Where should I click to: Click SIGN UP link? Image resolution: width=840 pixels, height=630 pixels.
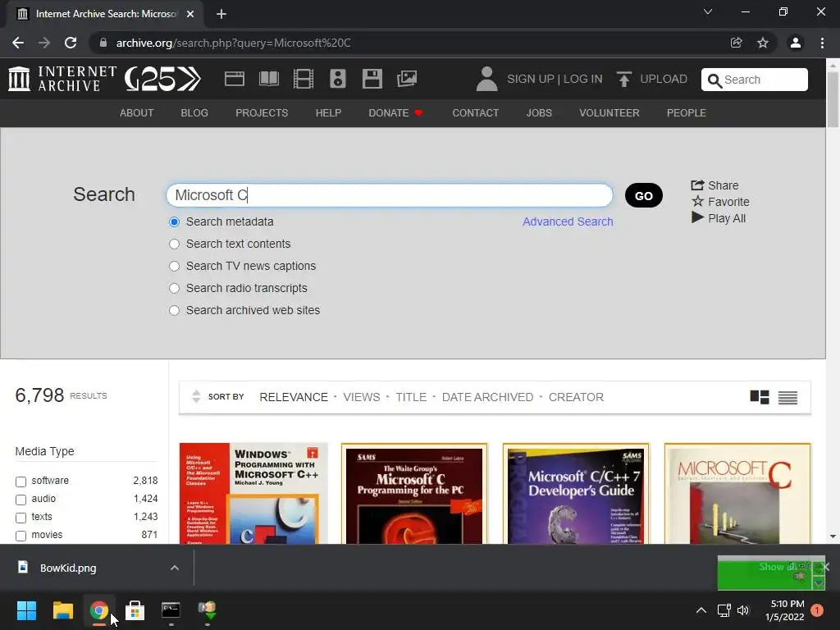(x=531, y=79)
